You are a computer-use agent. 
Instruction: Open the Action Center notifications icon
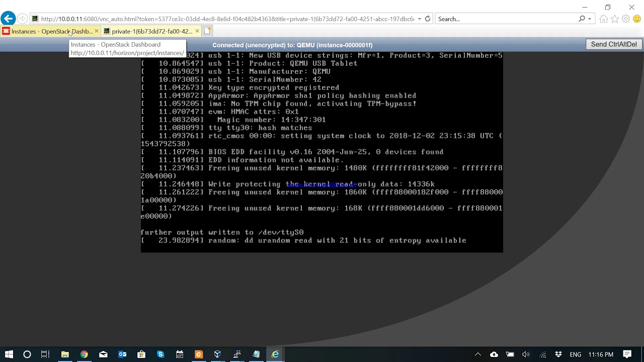(627, 354)
